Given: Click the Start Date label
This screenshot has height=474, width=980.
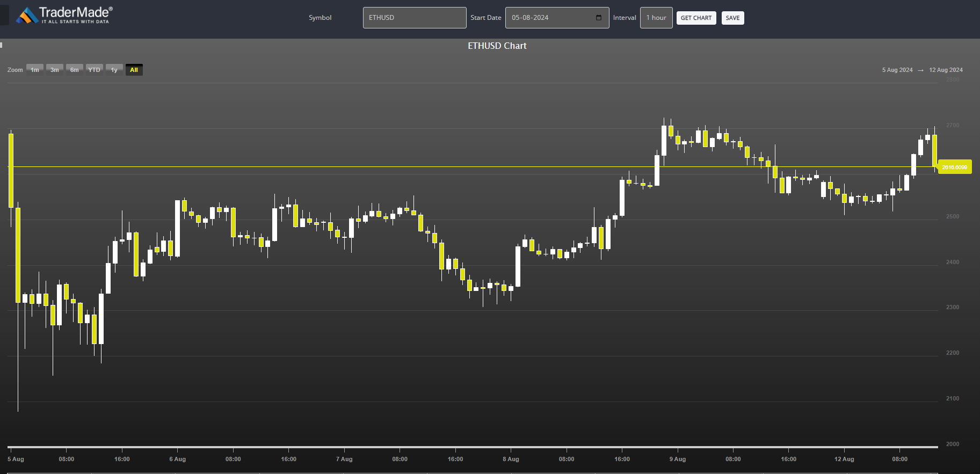Looking at the screenshot, I should 486,18.
